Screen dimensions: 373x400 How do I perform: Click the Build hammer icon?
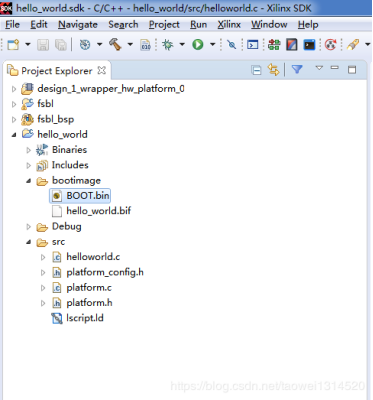115,44
